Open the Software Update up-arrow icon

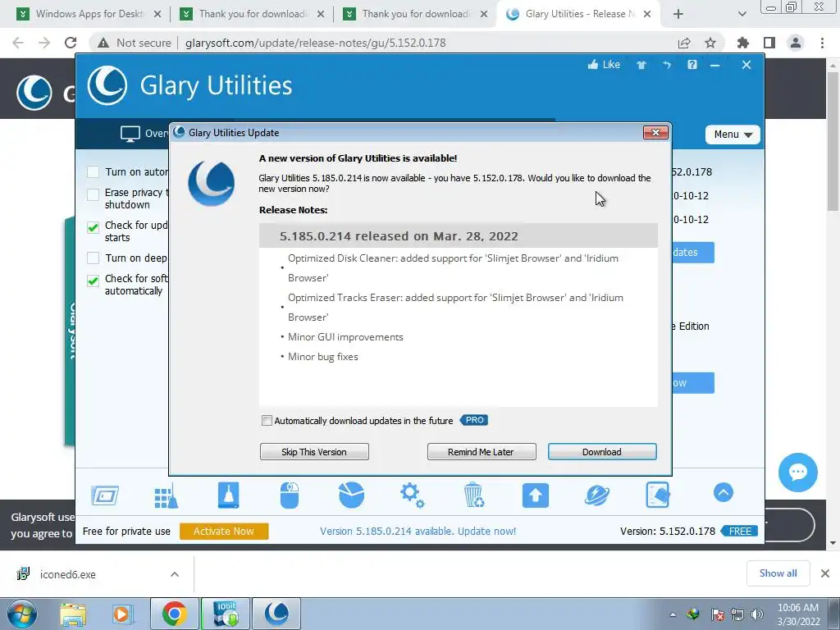(535, 495)
